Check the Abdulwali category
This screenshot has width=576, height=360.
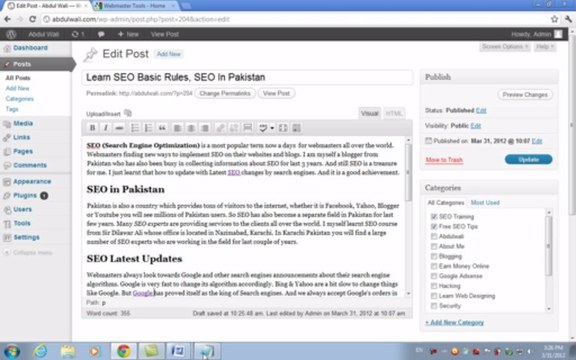(434, 236)
